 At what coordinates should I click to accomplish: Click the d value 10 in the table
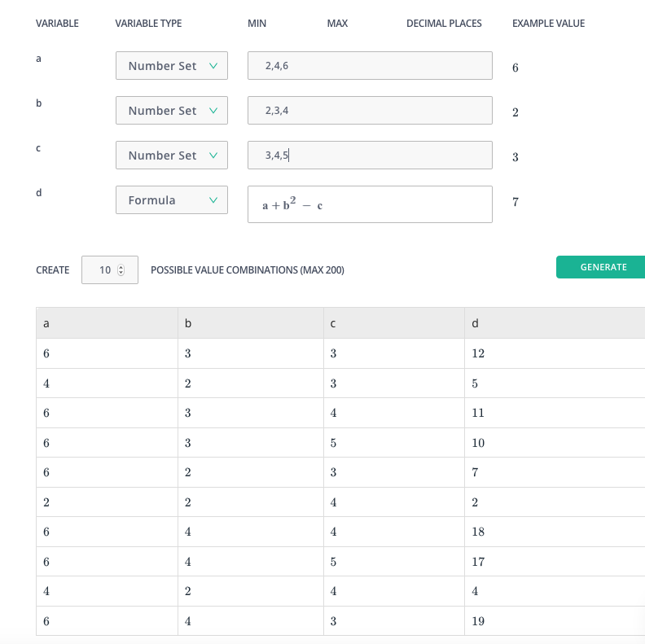click(478, 443)
